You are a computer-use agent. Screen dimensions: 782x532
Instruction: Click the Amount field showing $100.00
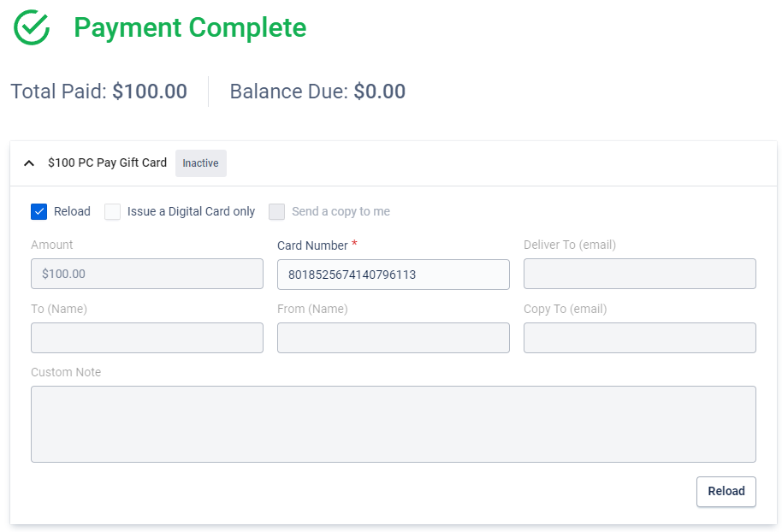click(146, 274)
